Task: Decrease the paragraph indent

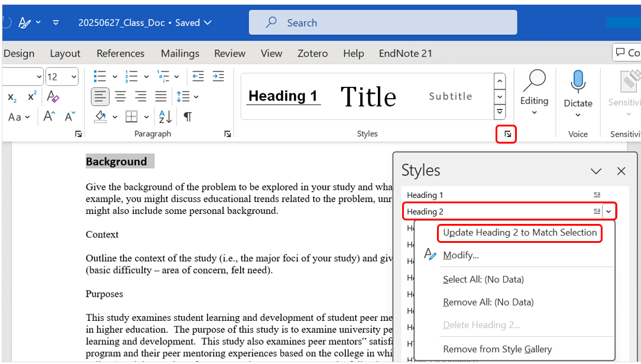Action: tap(198, 77)
